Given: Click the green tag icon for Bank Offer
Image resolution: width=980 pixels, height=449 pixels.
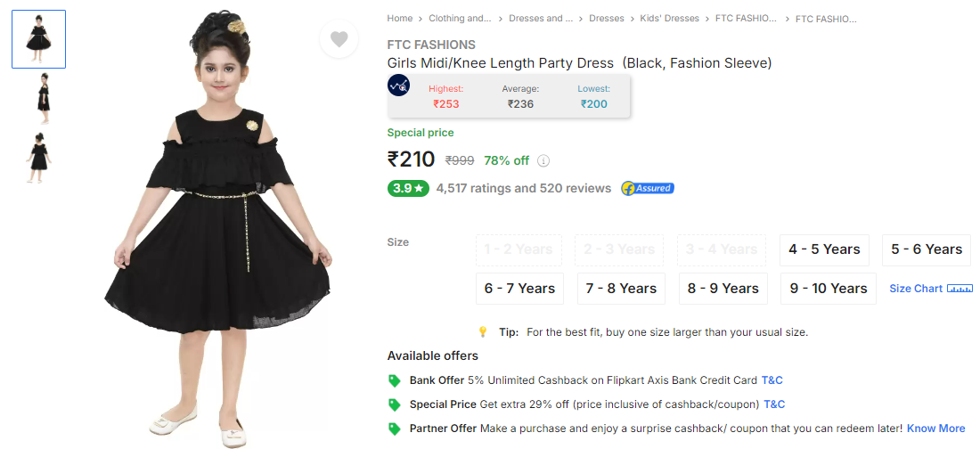Looking at the screenshot, I should (395, 380).
